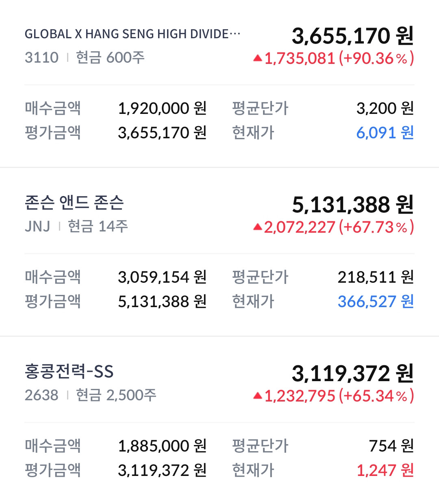Open GLOBAL X HANG SENG HIGH DIVIDE stock

coord(133,34)
